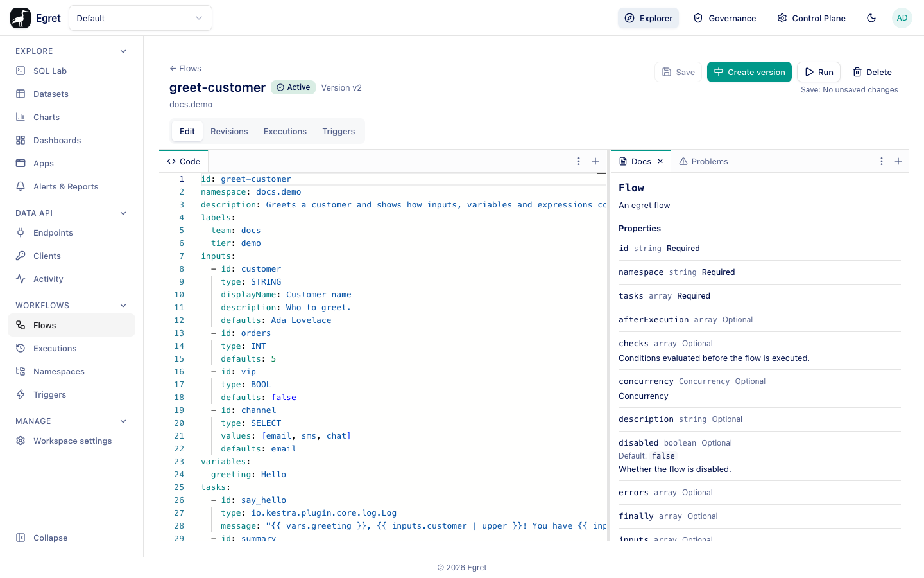Viewport: 924px width, 578px height.
Task: Open Workspace settings
Action: pyautogui.click(x=71, y=441)
